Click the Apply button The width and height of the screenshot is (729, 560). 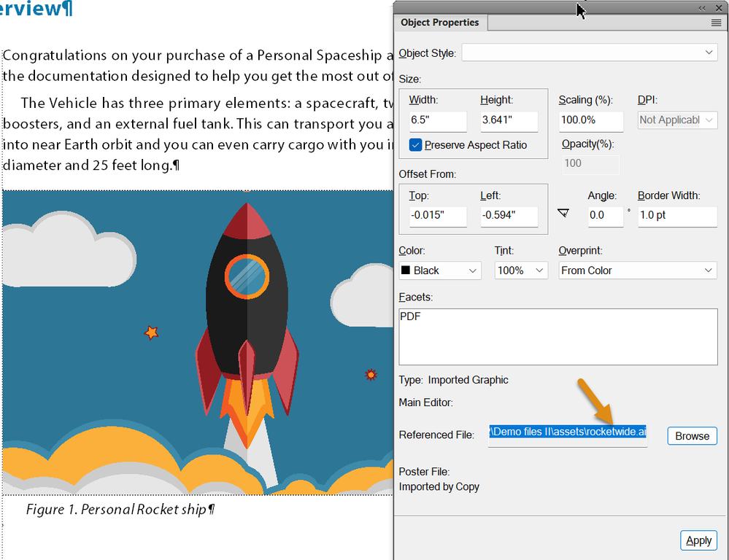click(x=698, y=540)
